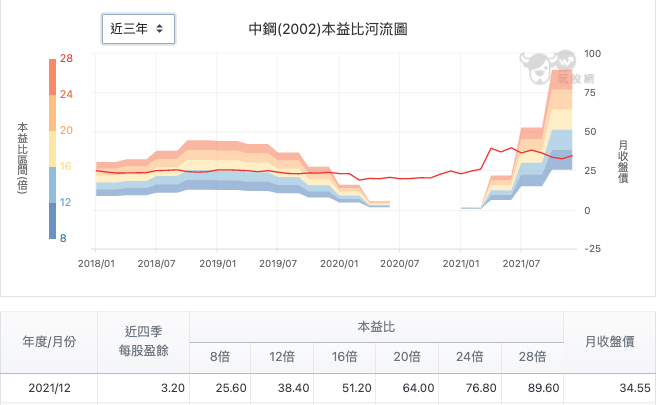The height and width of the screenshot is (405, 656).
Task: Click table value 38.40
Action: (x=293, y=388)
